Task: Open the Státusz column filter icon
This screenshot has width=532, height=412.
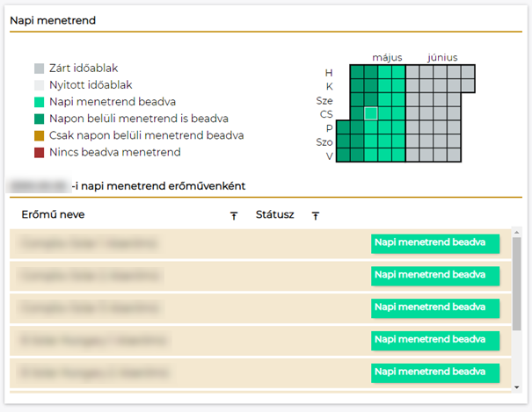Action: 316,215
